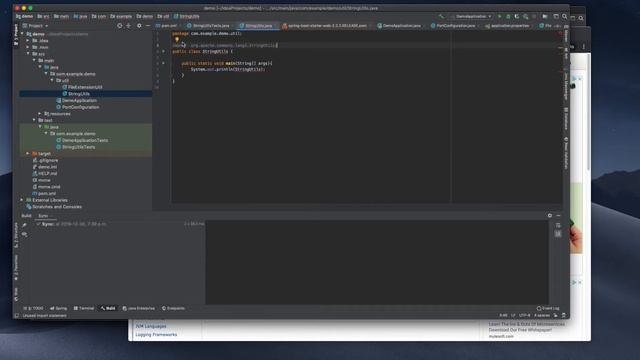Run DemoApplication with the green play icon

(x=499, y=16)
